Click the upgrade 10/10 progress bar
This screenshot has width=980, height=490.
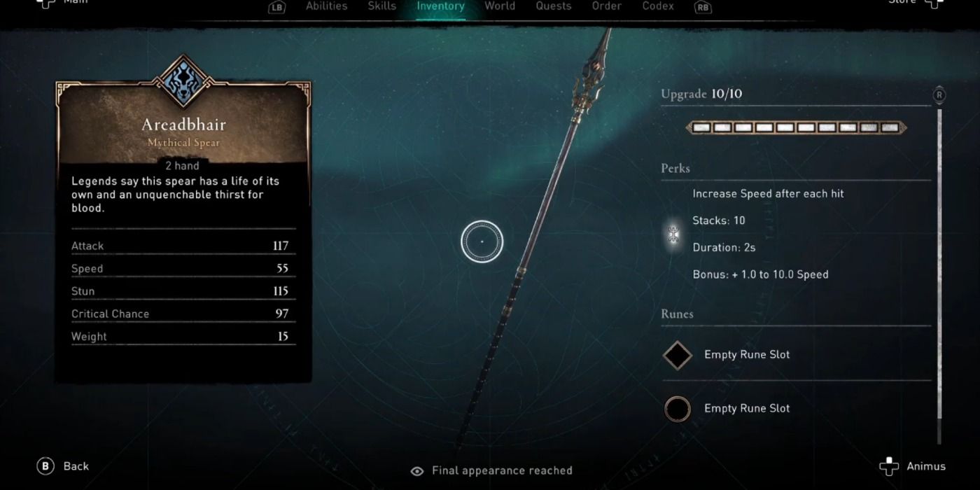796,128
